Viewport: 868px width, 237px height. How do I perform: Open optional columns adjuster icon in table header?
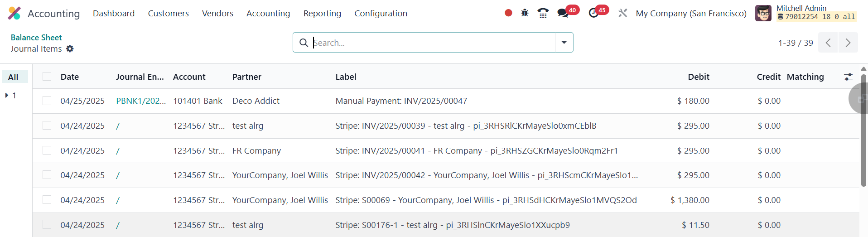pos(848,77)
